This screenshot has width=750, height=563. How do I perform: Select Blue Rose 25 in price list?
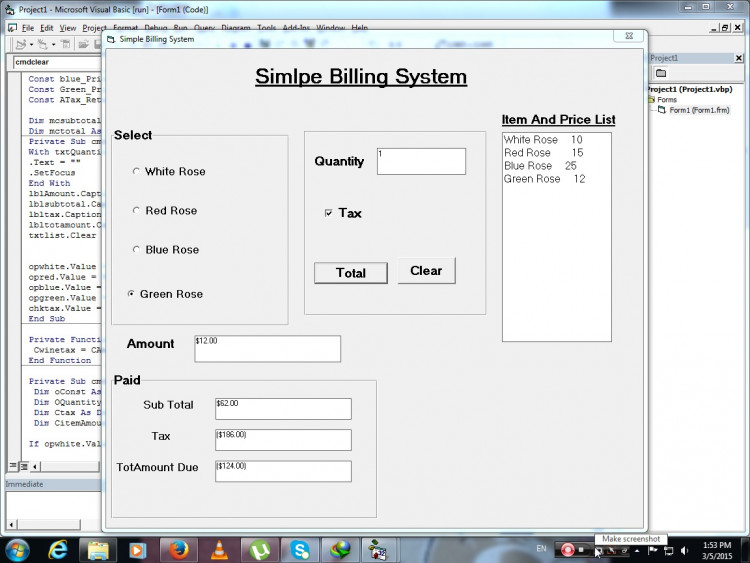[x=540, y=166]
